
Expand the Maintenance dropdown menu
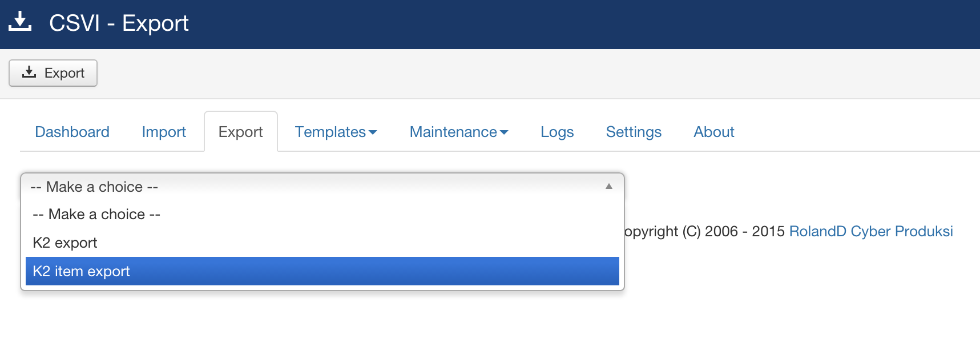click(459, 132)
